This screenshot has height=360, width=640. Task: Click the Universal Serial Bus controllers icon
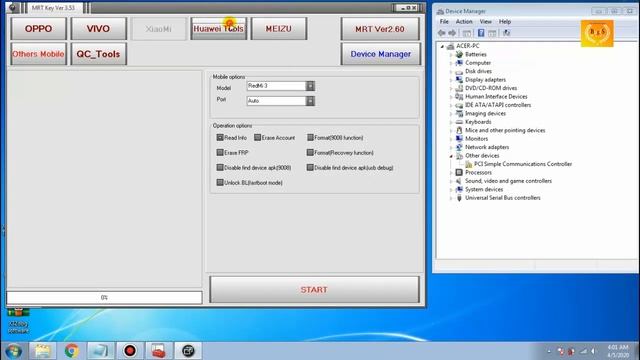coord(459,198)
